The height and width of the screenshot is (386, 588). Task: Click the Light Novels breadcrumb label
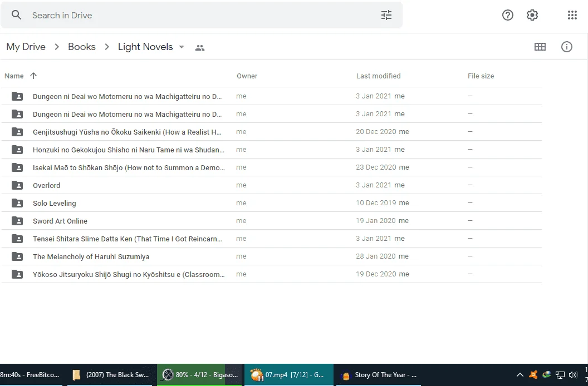coord(145,47)
